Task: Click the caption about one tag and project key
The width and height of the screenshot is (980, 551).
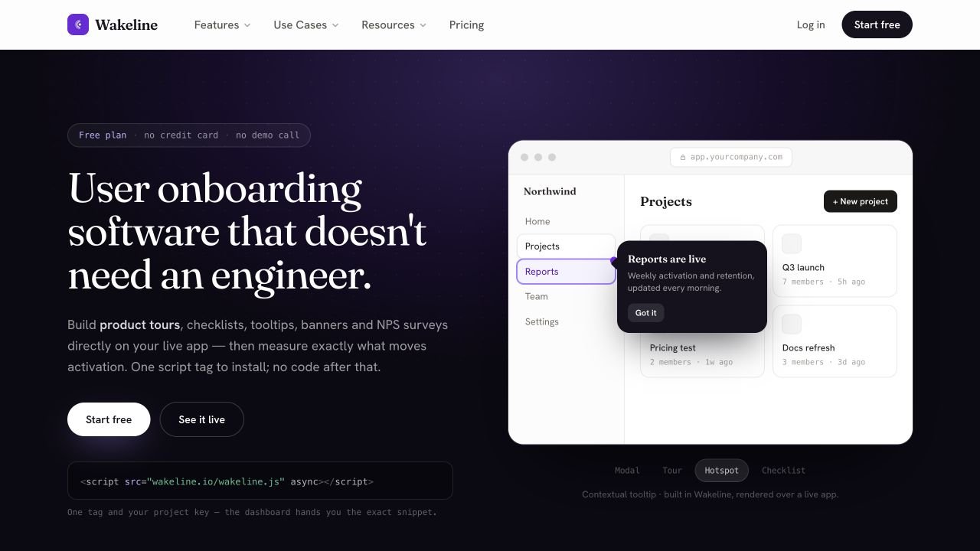Action: (252, 512)
